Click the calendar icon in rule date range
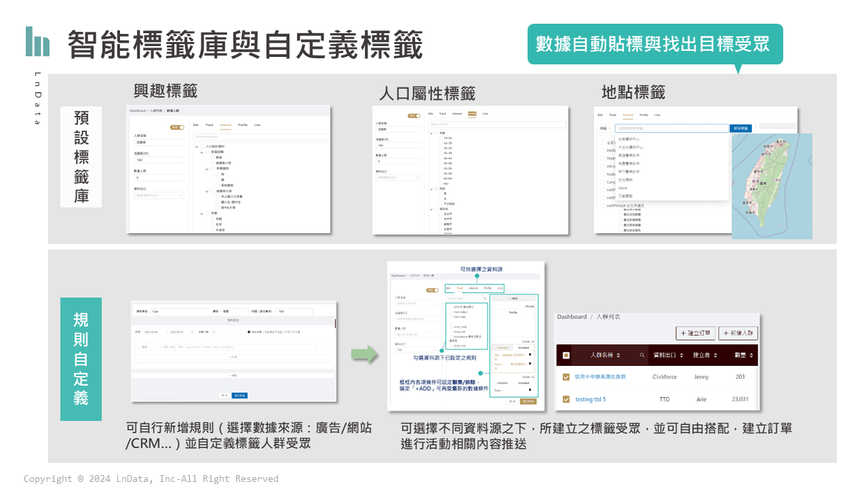The width and height of the screenshot is (868, 488). coord(192,332)
